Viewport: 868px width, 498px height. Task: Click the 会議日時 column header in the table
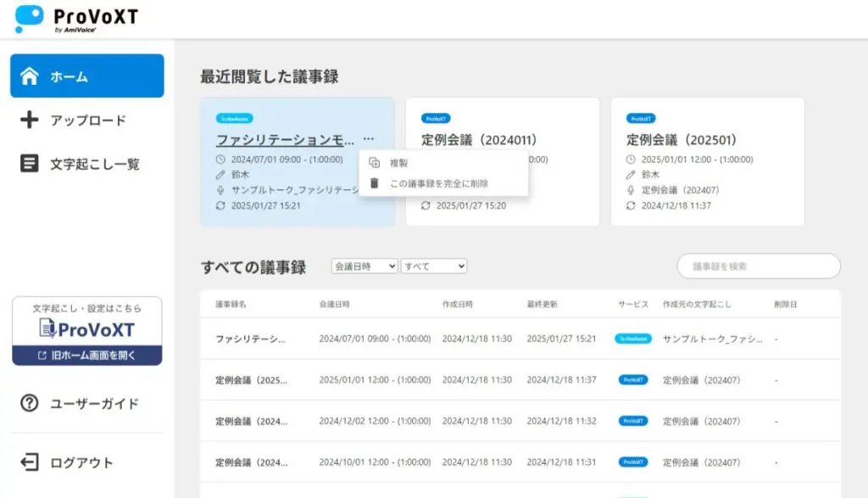point(334,304)
